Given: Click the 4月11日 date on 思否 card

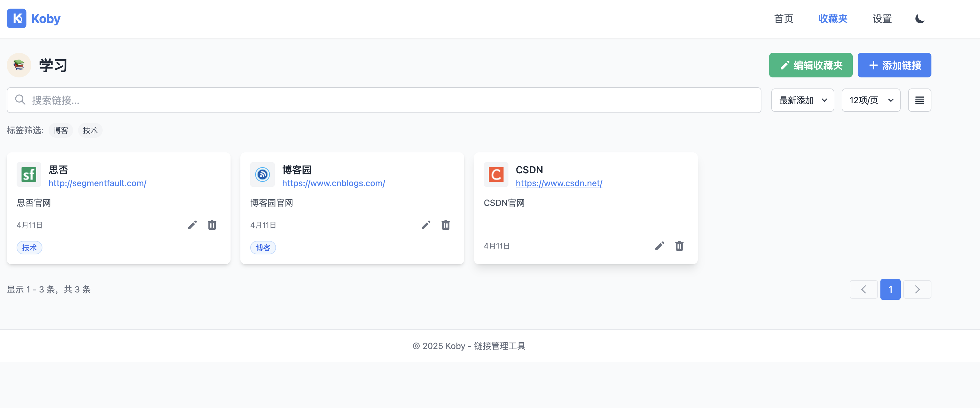Looking at the screenshot, I should click(x=29, y=225).
